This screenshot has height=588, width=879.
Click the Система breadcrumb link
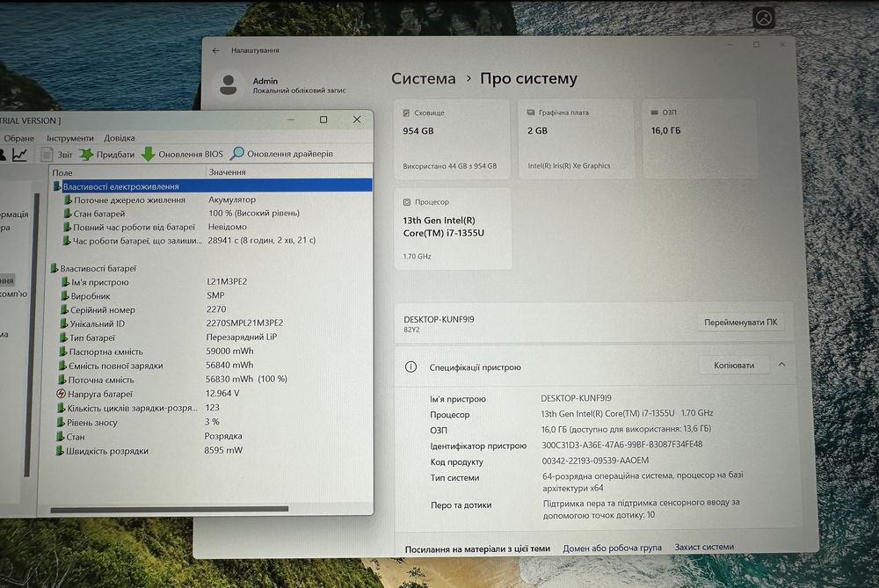click(x=424, y=78)
